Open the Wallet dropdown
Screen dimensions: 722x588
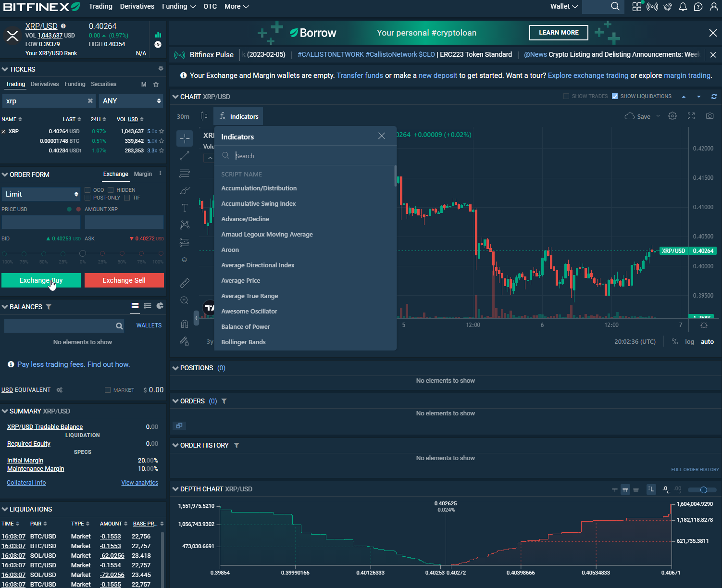(564, 6)
